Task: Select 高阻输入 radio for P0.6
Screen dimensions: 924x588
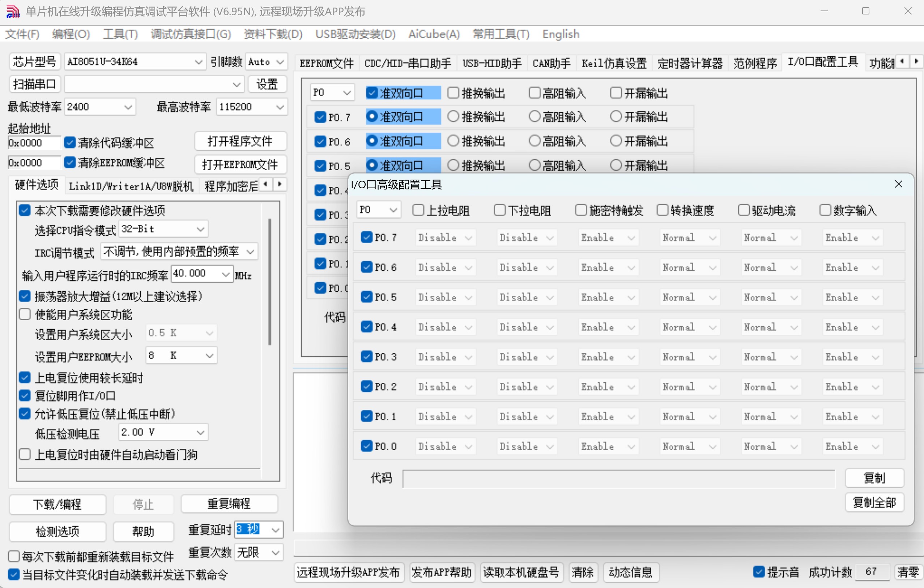Action: pyautogui.click(x=535, y=141)
